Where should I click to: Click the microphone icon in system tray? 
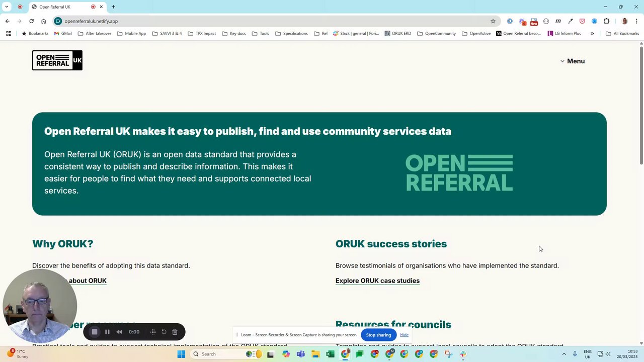coord(575,354)
